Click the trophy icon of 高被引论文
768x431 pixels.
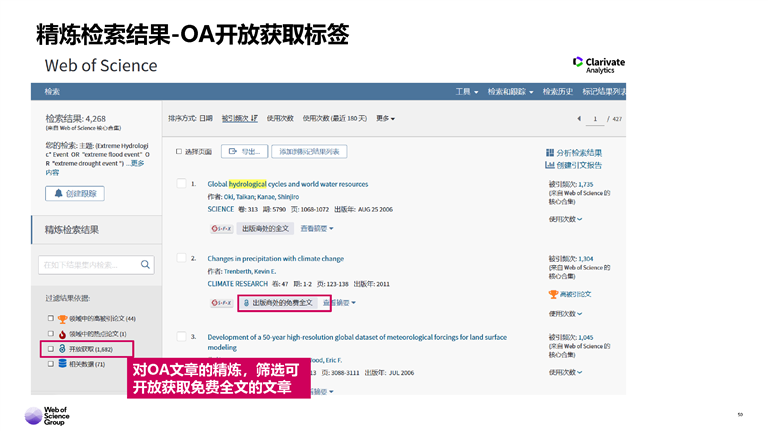click(553, 294)
